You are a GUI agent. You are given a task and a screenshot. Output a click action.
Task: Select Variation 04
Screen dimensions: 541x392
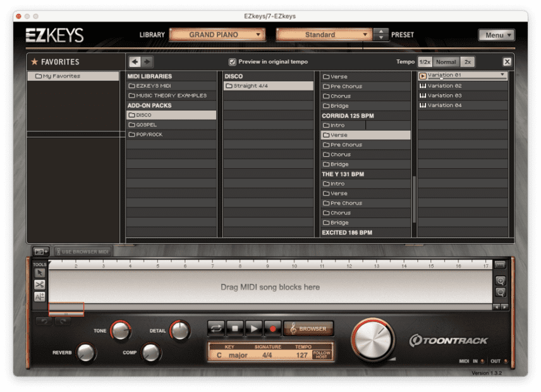pos(463,105)
